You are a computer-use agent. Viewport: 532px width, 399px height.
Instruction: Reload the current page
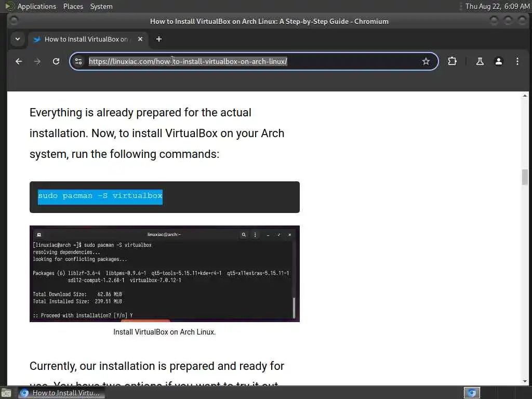(x=56, y=61)
